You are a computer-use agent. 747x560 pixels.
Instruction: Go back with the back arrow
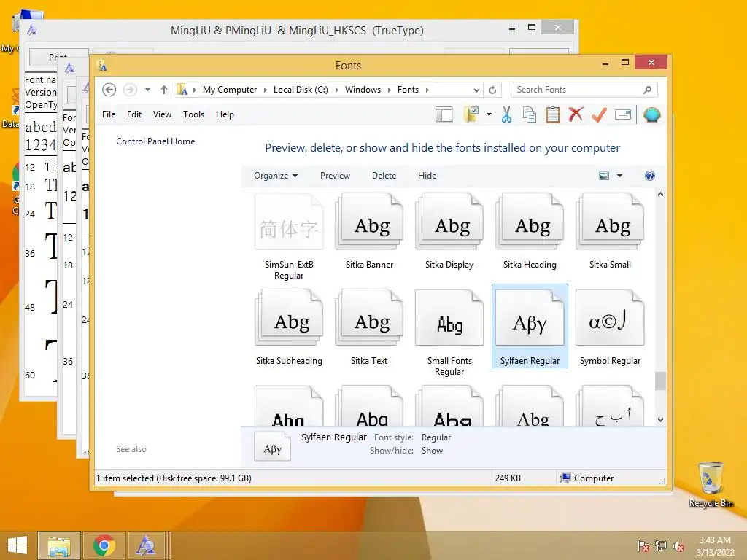tap(109, 90)
